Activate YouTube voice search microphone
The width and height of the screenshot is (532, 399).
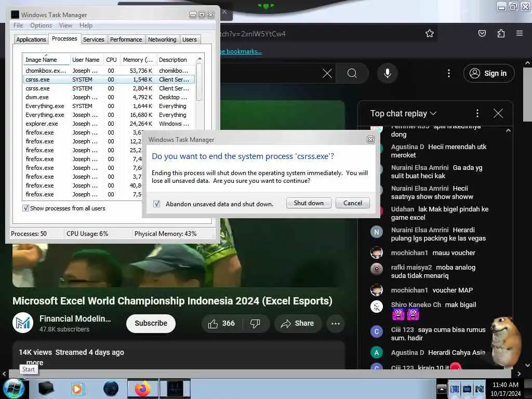[388, 73]
